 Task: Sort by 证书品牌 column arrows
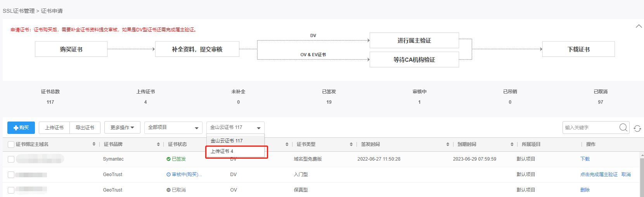coord(158,144)
